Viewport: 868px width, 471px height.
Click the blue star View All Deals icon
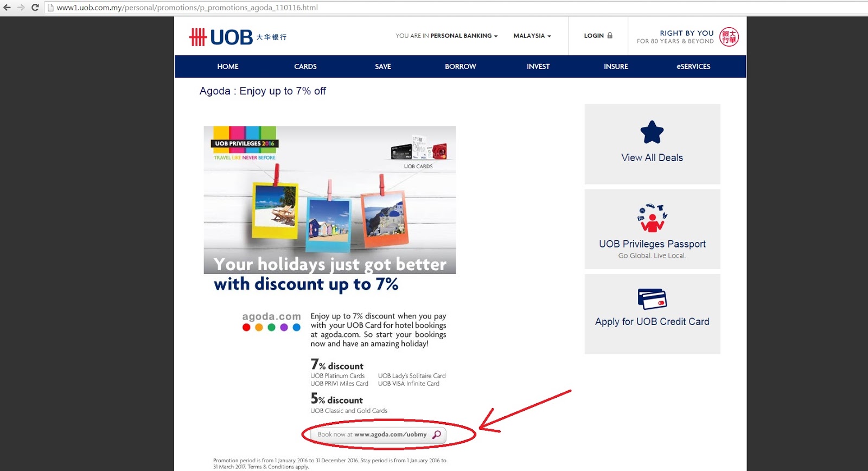tap(652, 132)
